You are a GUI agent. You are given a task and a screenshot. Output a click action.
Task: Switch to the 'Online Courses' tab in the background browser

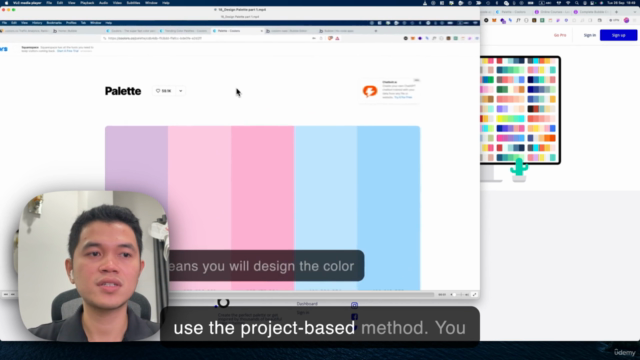[552, 12]
